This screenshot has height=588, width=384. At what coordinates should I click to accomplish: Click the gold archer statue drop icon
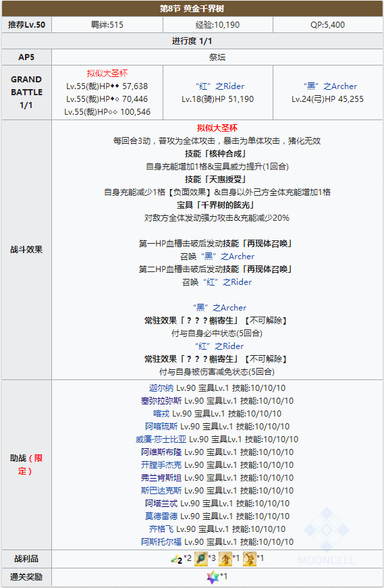pyautogui.click(x=250, y=559)
